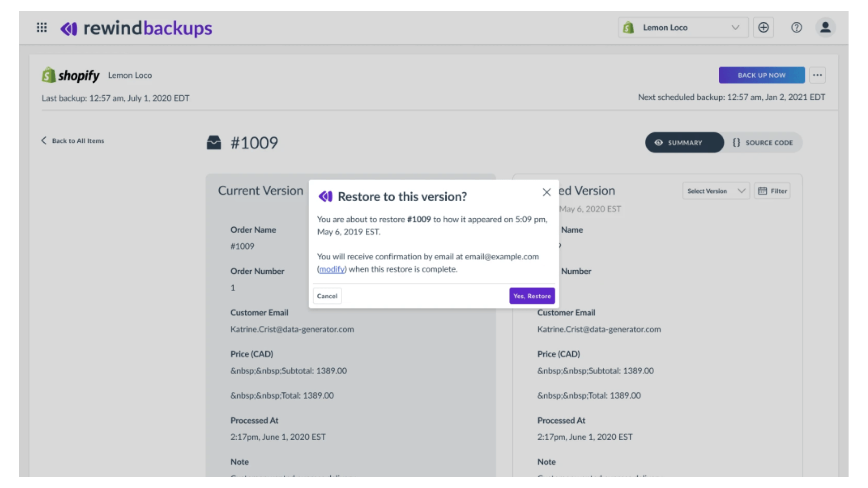868x488 pixels.
Task: Click the #1009 order title
Action: [x=254, y=143]
